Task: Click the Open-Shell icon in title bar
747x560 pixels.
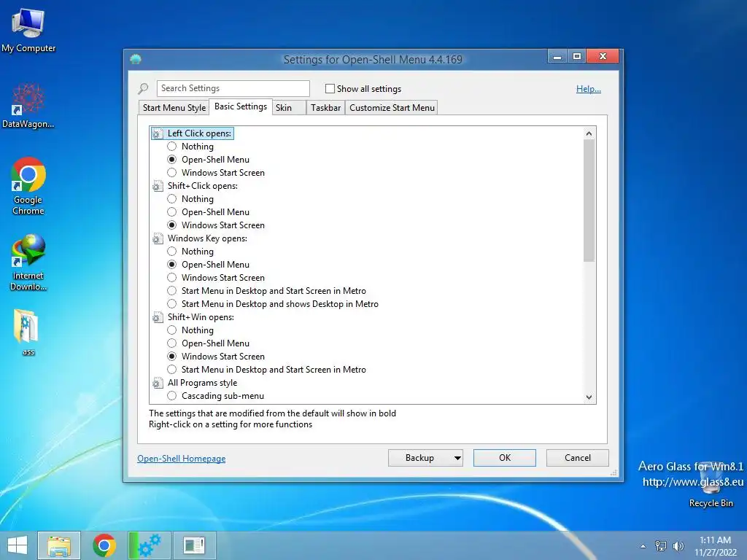Action: tap(136, 59)
